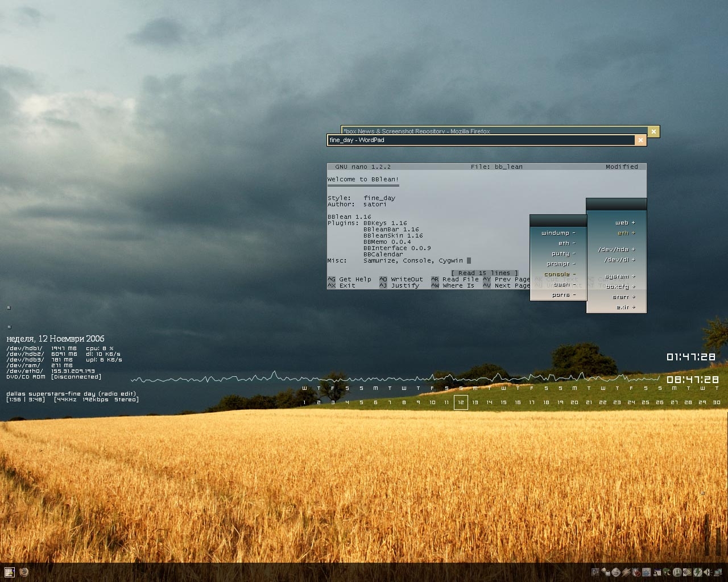
Task: Open the NVIDIA tray icon
Action: pyautogui.click(x=687, y=572)
